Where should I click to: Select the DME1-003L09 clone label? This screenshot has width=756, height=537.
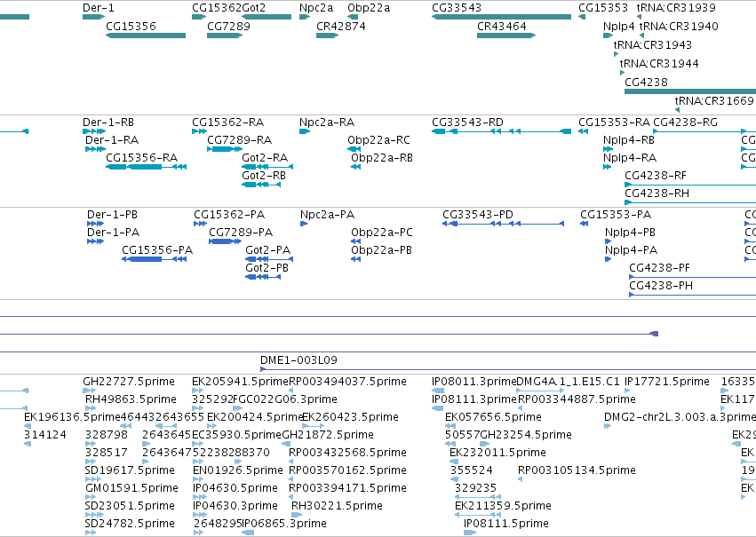point(298,360)
